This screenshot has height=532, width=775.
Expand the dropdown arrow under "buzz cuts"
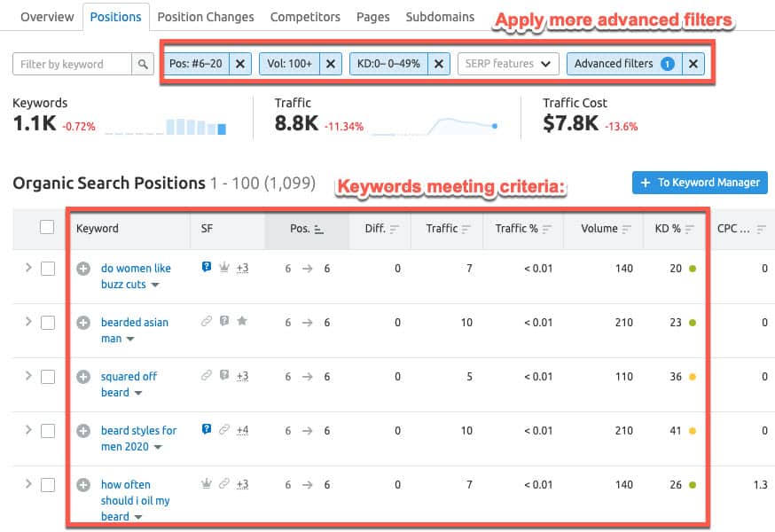click(156, 286)
